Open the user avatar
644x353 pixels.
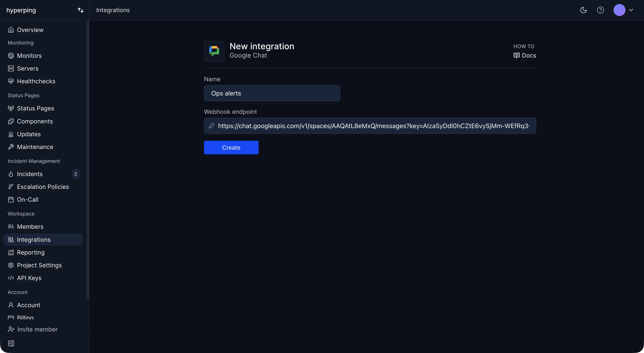pos(619,10)
